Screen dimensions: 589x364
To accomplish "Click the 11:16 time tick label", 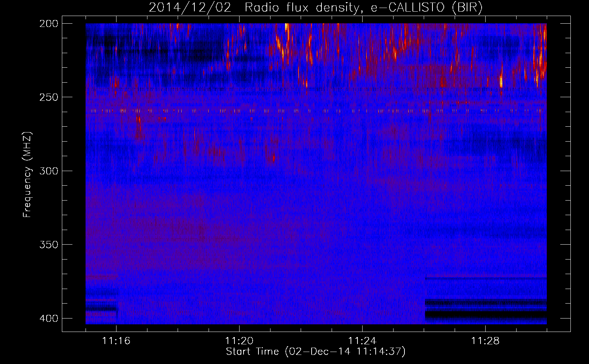I will pyautogui.click(x=116, y=341).
